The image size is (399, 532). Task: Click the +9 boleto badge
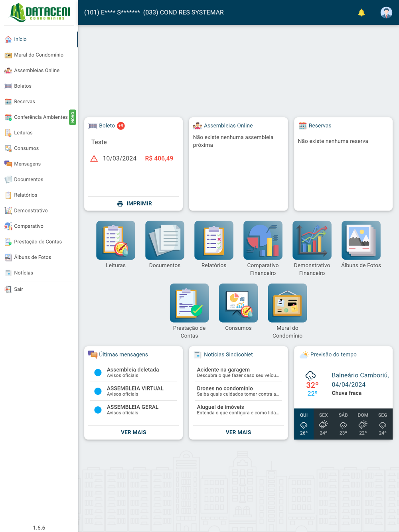click(x=121, y=126)
